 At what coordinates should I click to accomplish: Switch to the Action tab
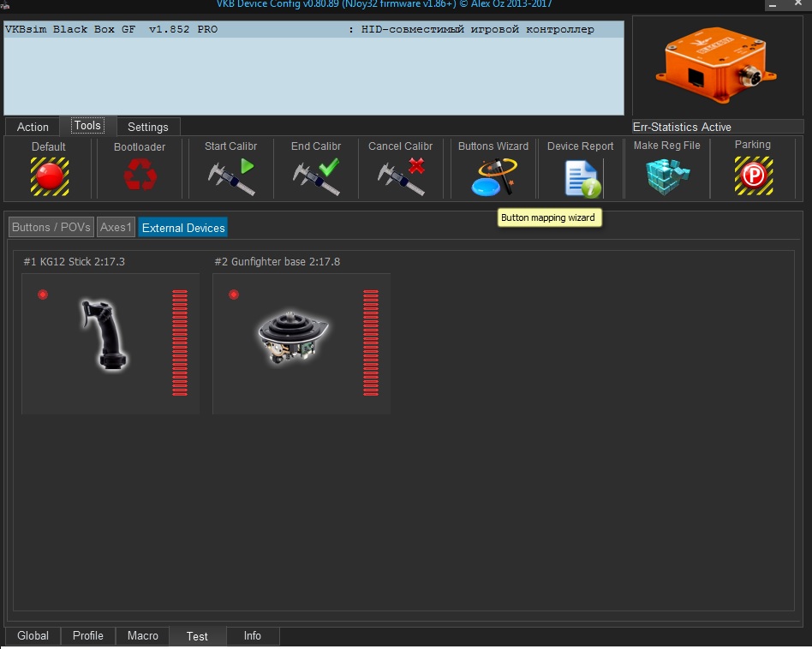33,127
